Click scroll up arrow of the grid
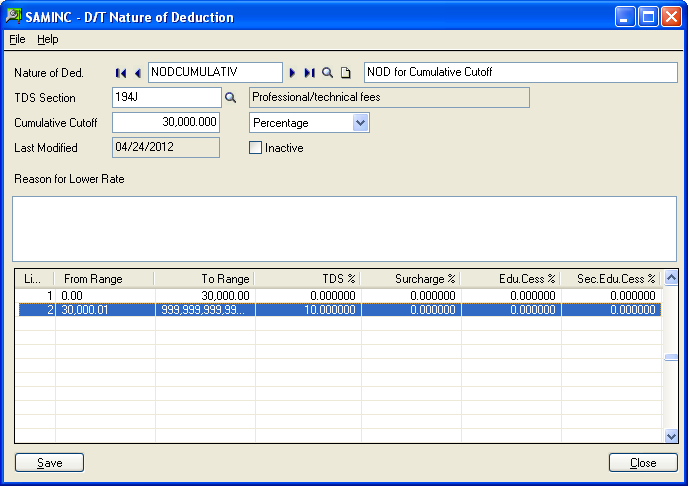 tap(671, 278)
